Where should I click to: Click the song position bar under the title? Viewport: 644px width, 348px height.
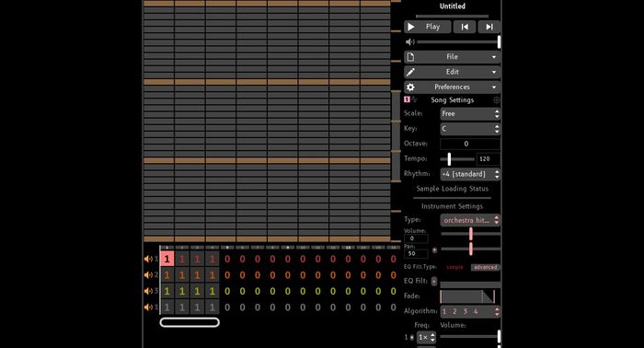point(453,17)
